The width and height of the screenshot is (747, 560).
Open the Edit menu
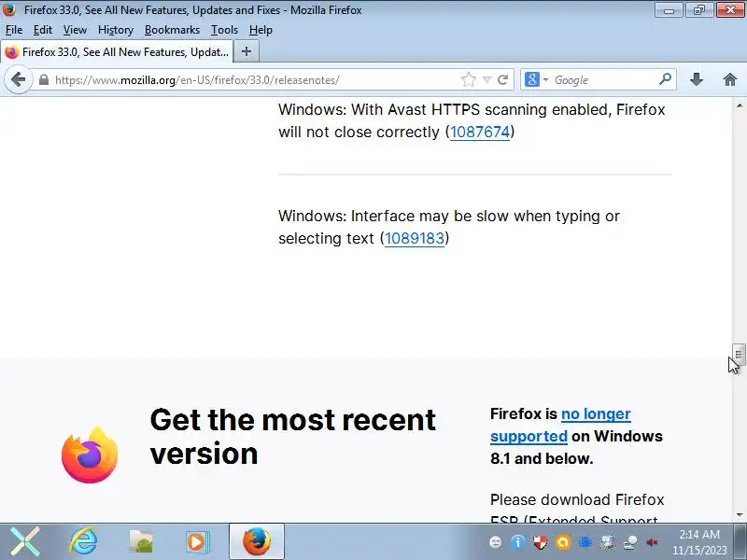[42, 30]
